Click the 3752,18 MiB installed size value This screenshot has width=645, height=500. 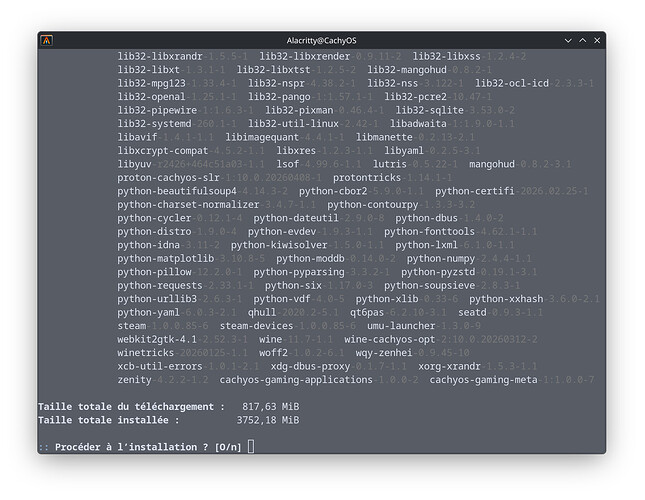coord(268,420)
